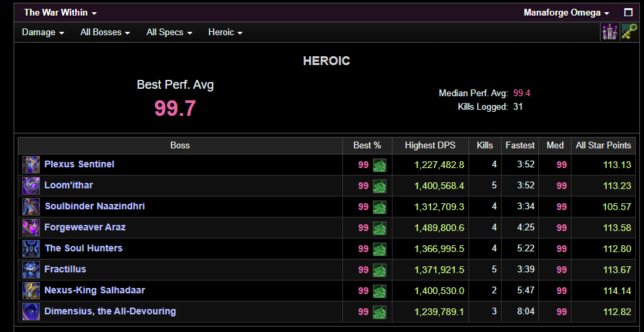This screenshot has width=644, height=332.
Task: Open The War Within expansion dropdown
Action: point(60,12)
